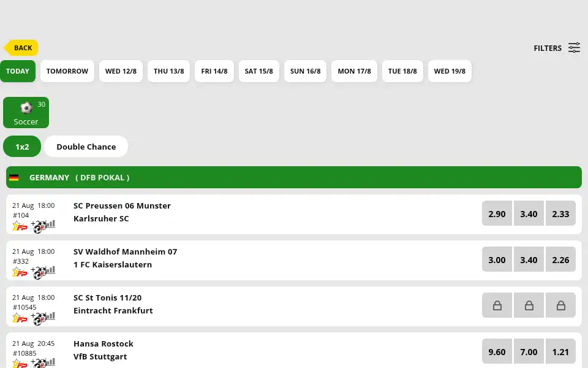Select the TODAY date tab

[18, 71]
